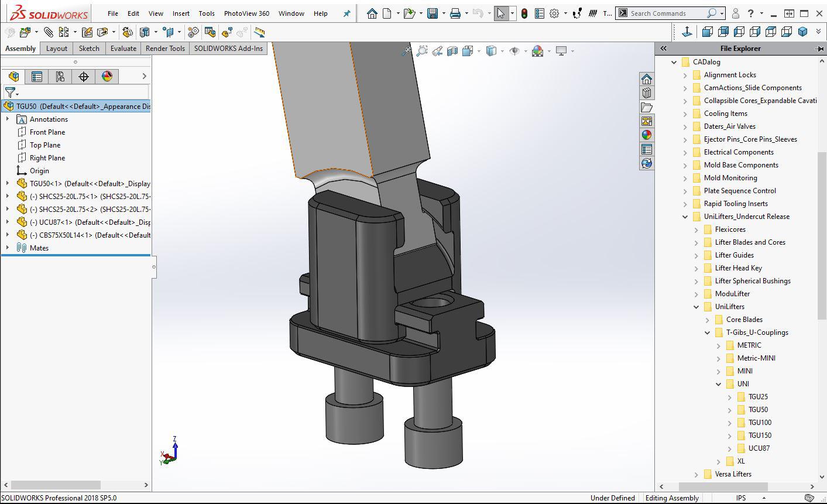Expand the TGU100 folder
This screenshot has width=827, height=504.
coord(729,423)
